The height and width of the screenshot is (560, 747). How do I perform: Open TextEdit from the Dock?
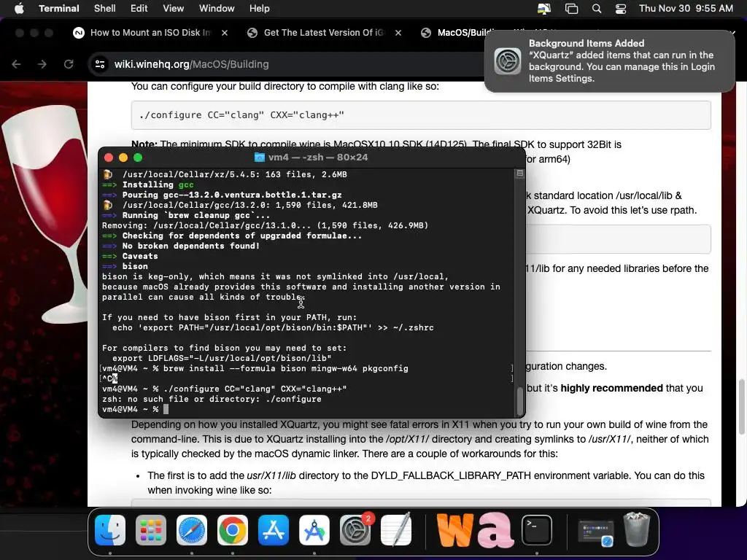tap(396, 530)
